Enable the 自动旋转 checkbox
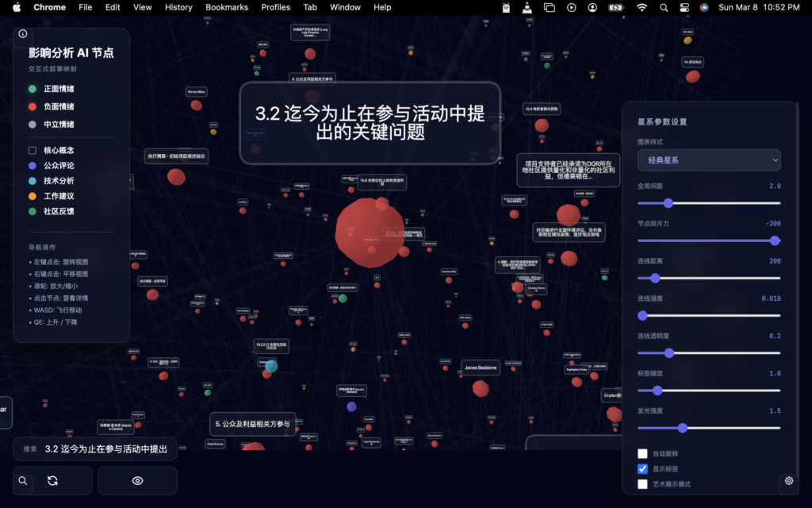 pyautogui.click(x=642, y=454)
